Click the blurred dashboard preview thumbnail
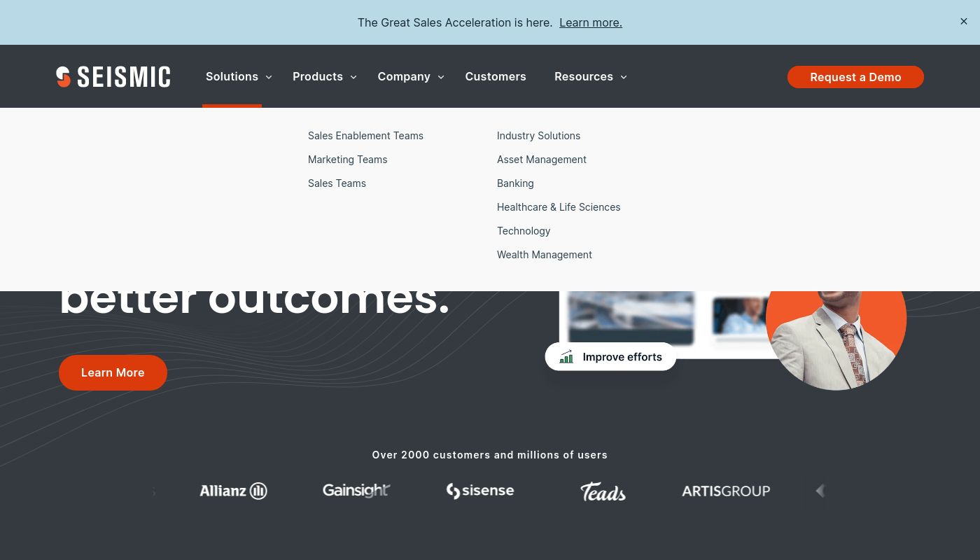The image size is (980, 560). coord(631,318)
